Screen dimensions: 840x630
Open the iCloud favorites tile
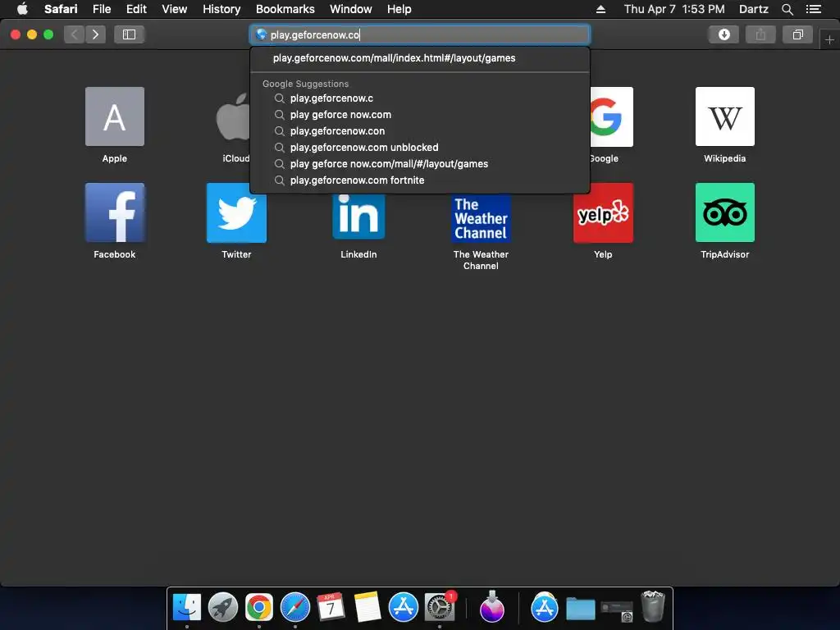233,116
